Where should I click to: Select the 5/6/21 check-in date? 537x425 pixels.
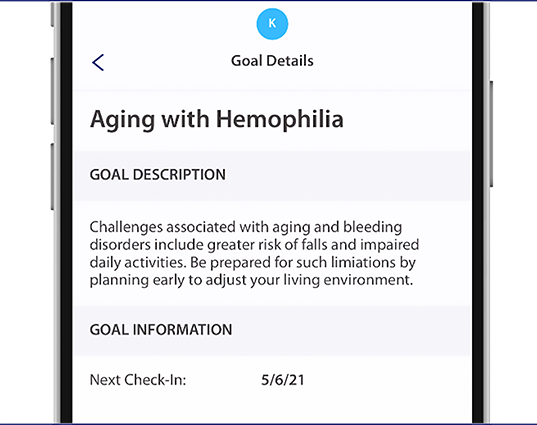click(283, 380)
